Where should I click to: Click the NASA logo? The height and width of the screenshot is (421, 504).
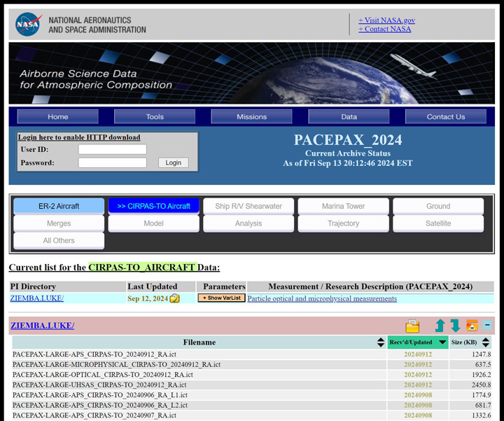pyautogui.click(x=28, y=25)
